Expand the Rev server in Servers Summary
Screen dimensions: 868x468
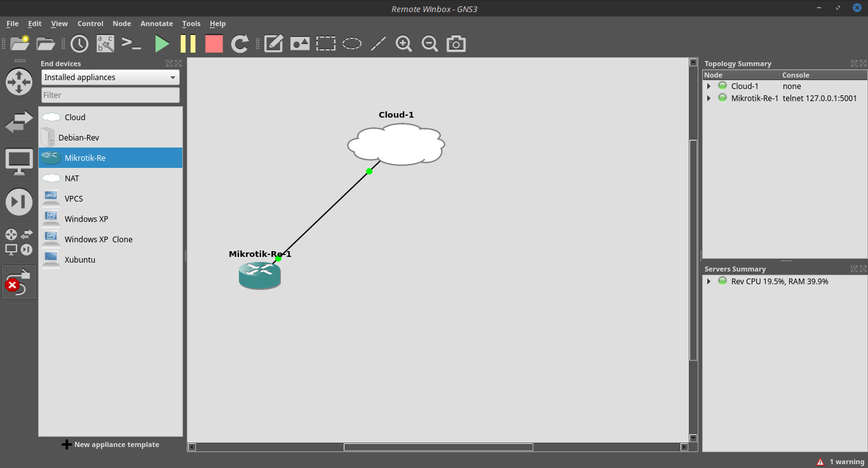click(709, 281)
